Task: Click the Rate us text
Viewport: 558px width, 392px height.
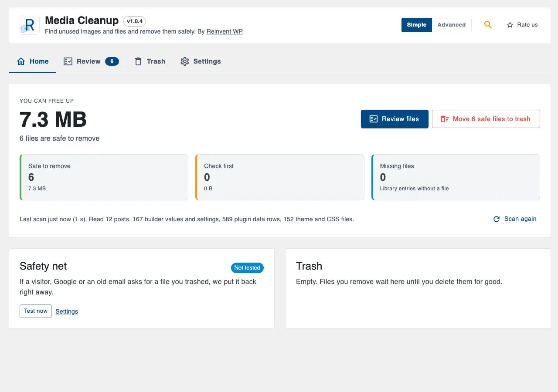Action: pos(527,25)
